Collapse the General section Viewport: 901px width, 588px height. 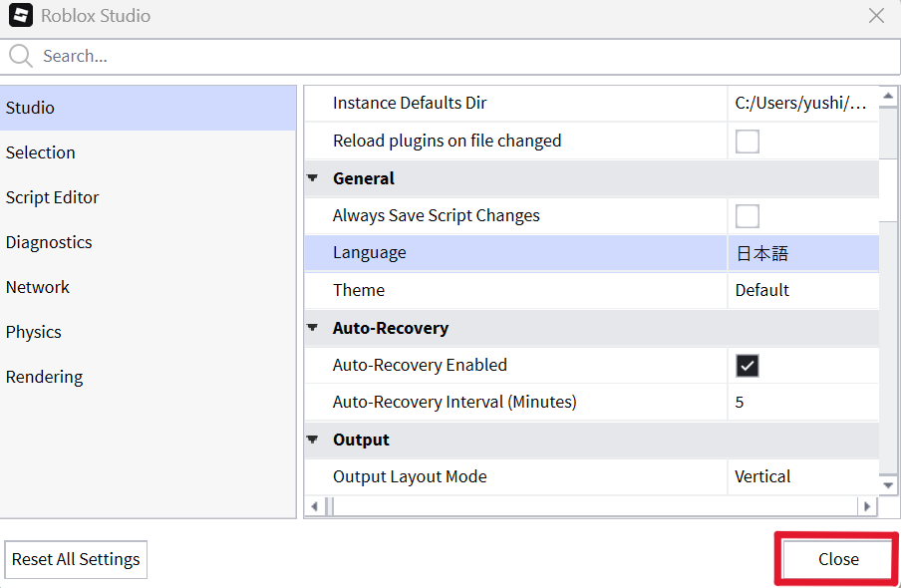pyautogui.click(x=313, y=178)
